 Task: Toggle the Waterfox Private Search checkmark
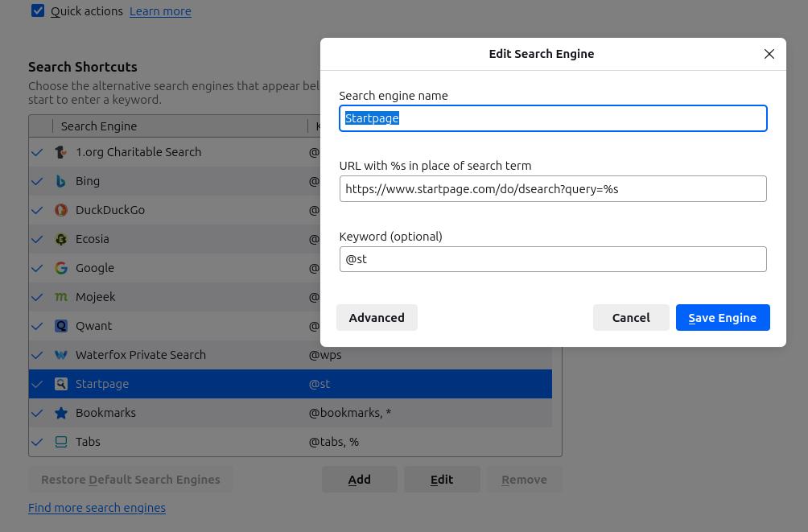pos(37,355)
